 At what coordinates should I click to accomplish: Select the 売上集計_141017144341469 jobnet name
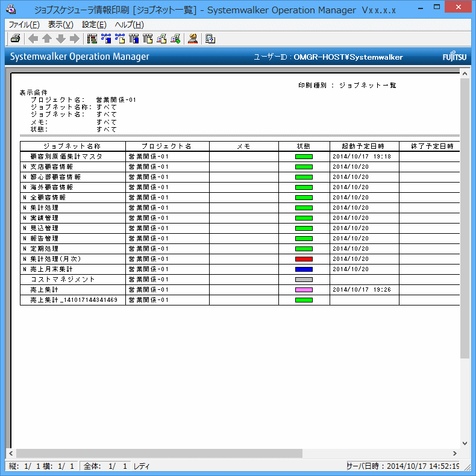tap(74, 300)
